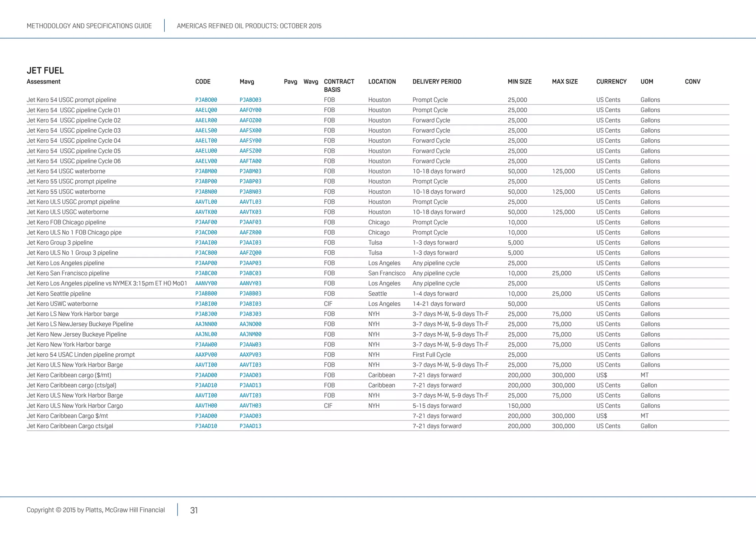The height and width of the screenshot is (535, 756).
Task: Click the page number 31 in footer
Action: click(x=194, y=510)
